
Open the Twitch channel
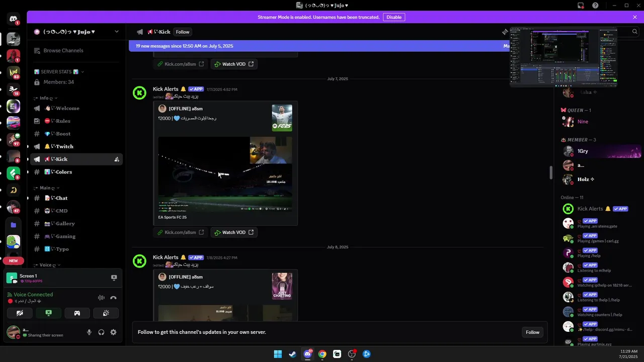point(75,146)
